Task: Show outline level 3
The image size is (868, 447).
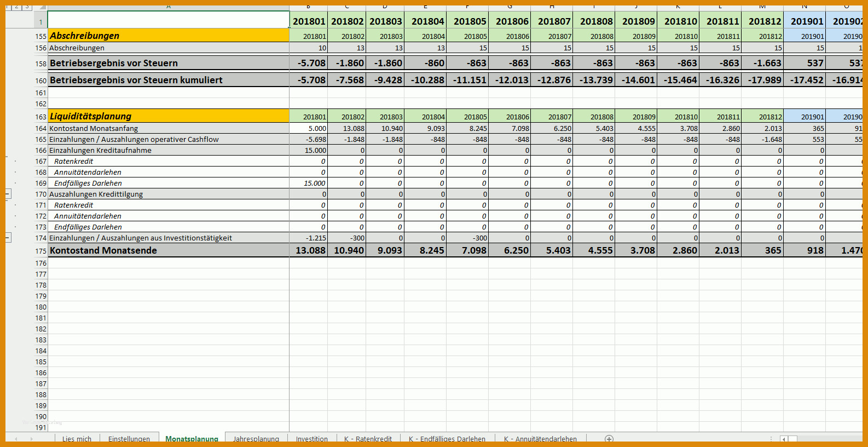Action: [27, 7]
